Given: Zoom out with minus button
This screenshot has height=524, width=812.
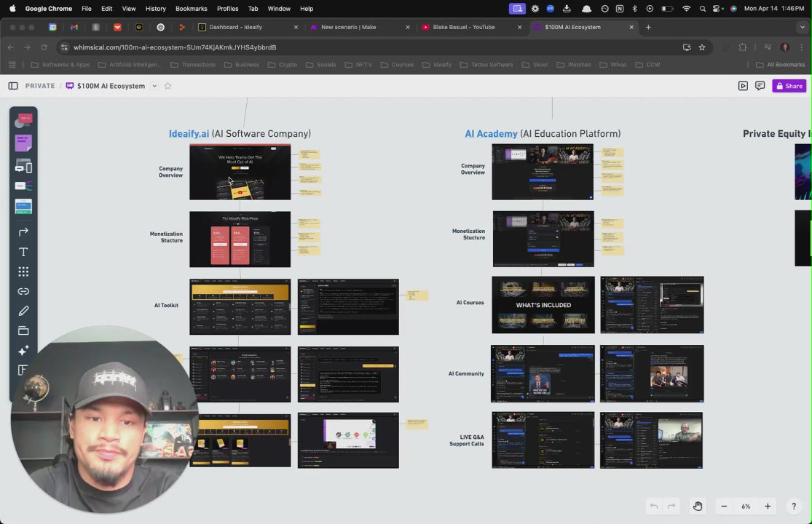Looking at the screenshot, I should (724, 507).
